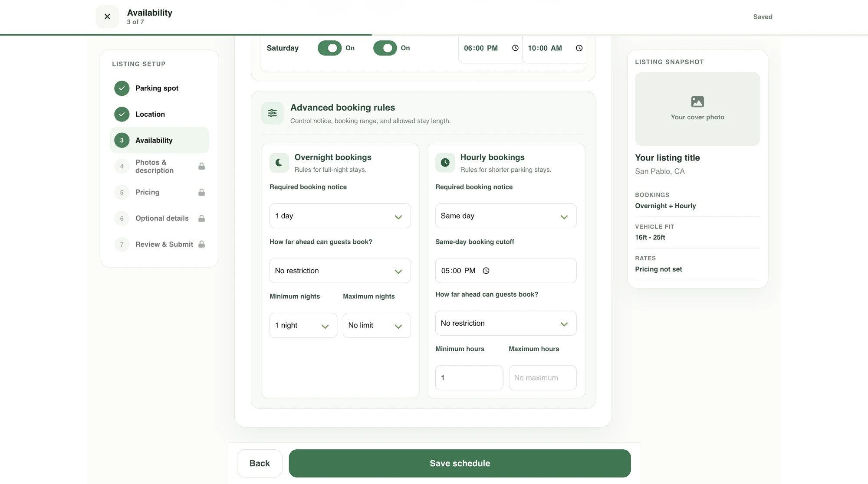Click the Back button
Image resolution: width=868 pixels, height=484 pixels.
pos(260,463)
